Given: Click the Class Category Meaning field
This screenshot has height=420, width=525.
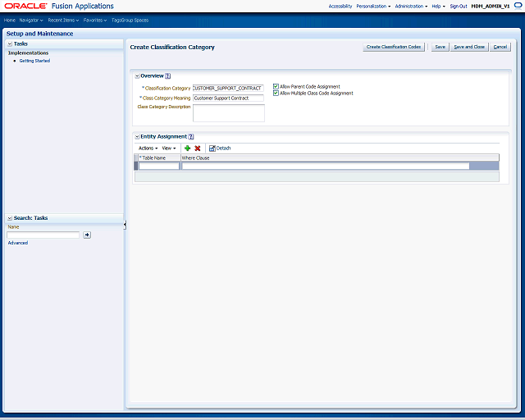Looking at the screenshot, I should [x=228, y=98].
